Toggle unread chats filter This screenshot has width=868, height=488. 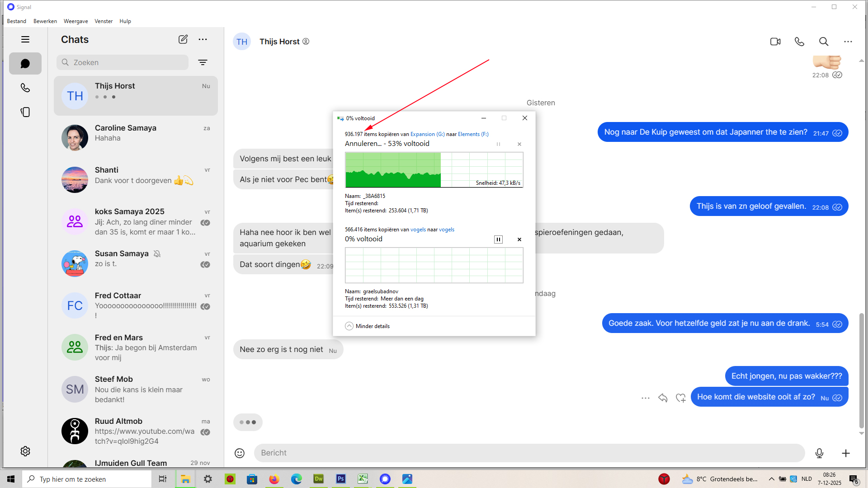coord(203,62)
